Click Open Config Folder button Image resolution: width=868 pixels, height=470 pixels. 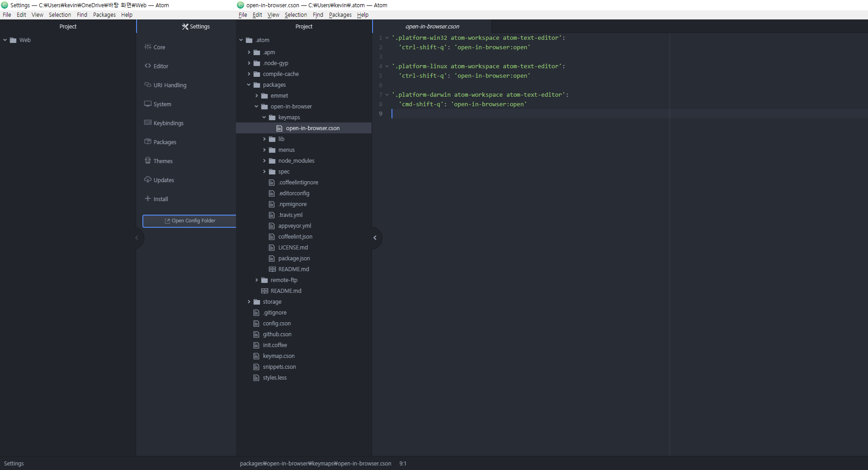tap(189, 221)
